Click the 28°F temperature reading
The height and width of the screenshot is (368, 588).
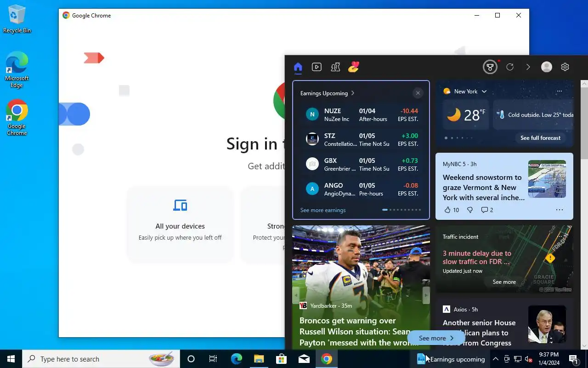coord(475,115)
